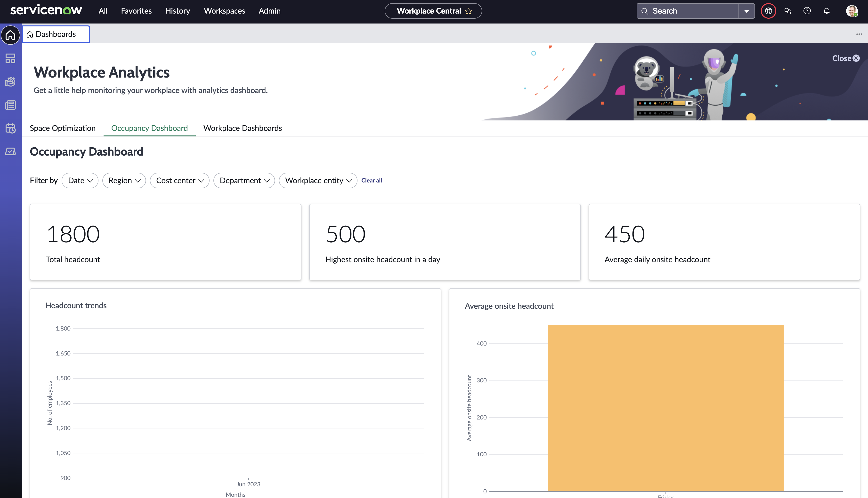Screen dimensions: 868x498
Task: Click the Workplace Central title pill
Action: pos(433,11)
